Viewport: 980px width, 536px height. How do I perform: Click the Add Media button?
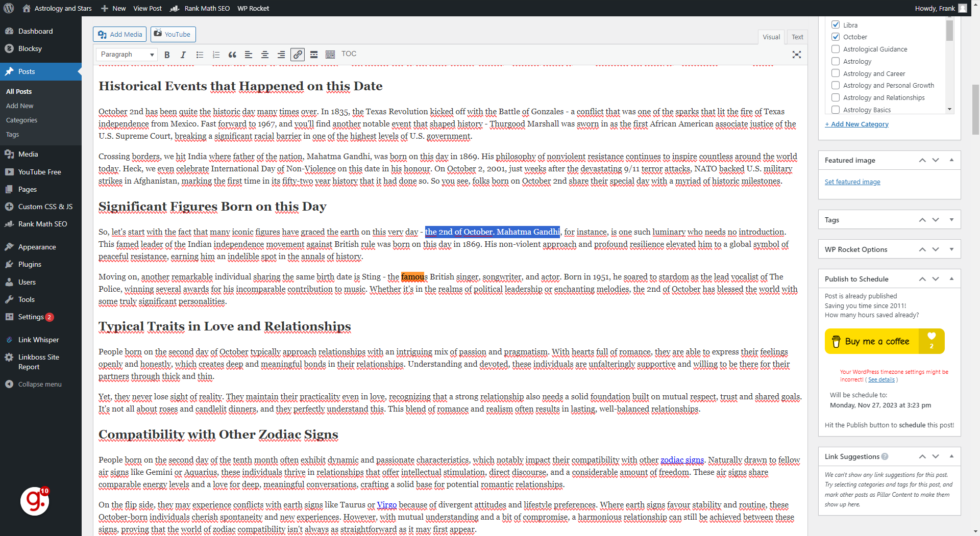click(x=120, y=34)
